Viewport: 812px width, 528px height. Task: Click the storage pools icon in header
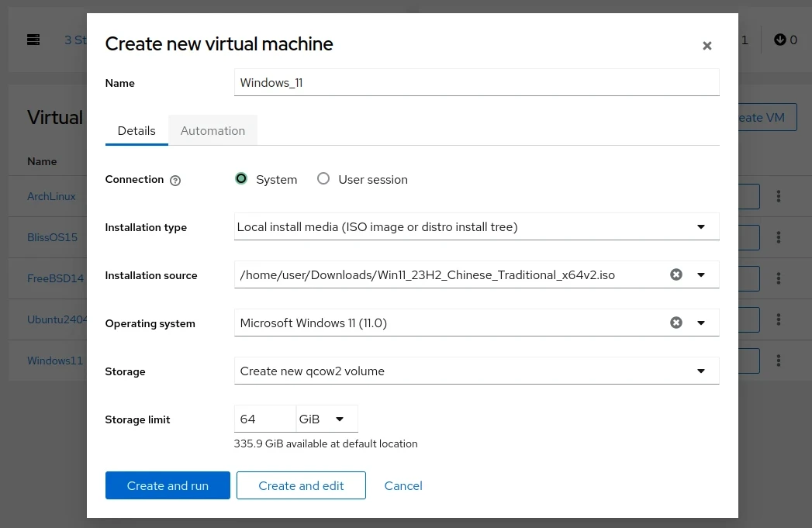click(33, 40)
